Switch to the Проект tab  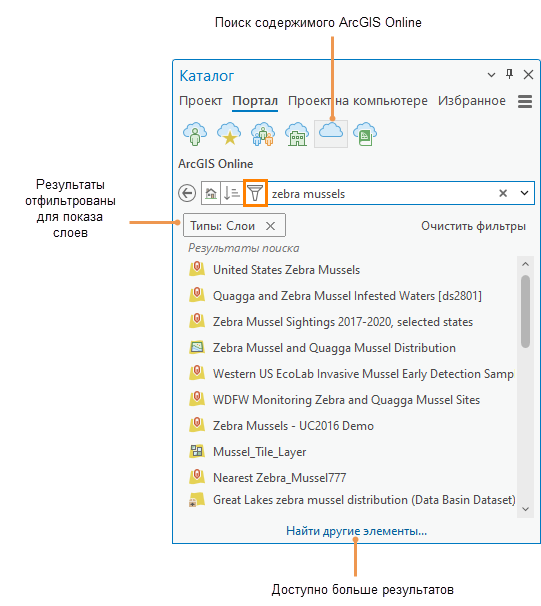click(201, 101)
